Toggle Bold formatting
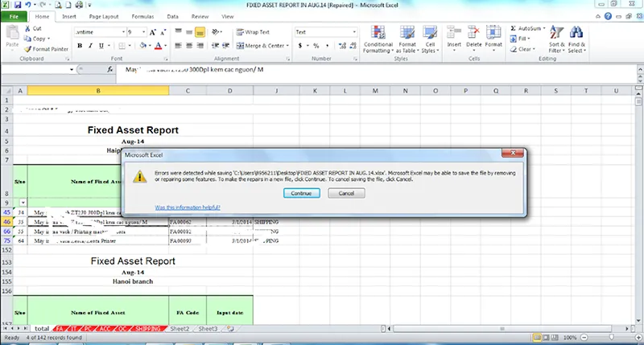The image size is (644, 345). pyautogui.click(x=80, y=46)
